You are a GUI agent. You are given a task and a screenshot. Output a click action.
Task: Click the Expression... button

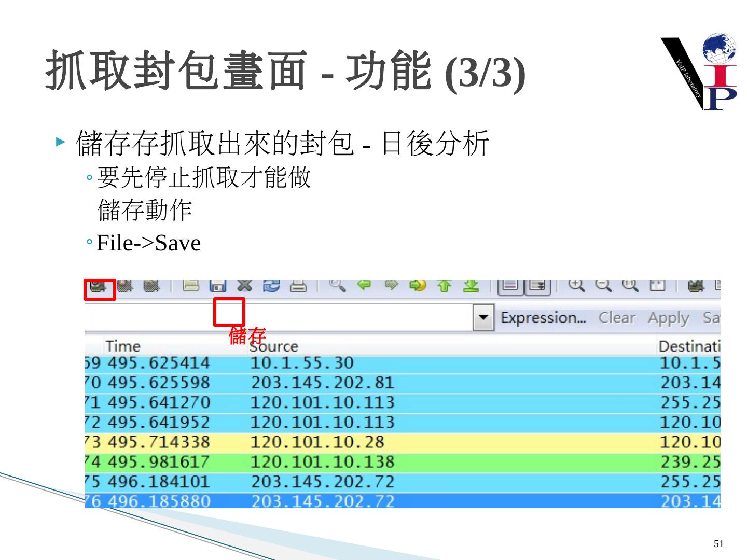coord(543,318)
